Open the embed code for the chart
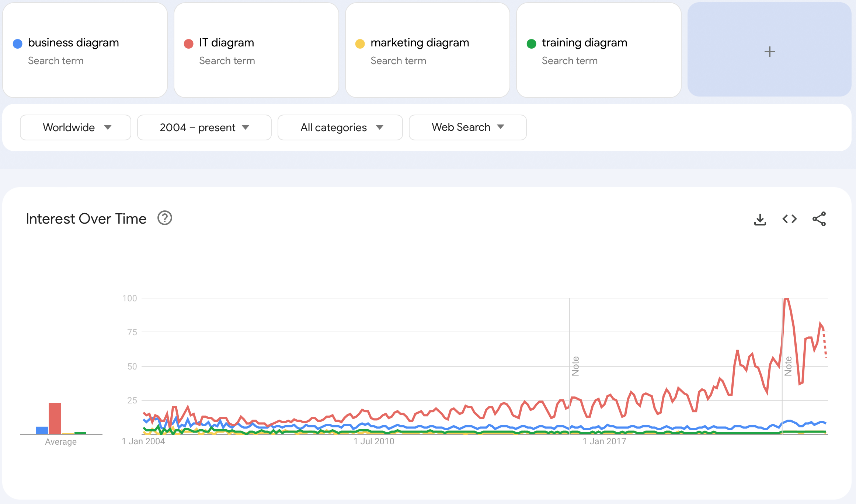 click(x=790, y=219)
